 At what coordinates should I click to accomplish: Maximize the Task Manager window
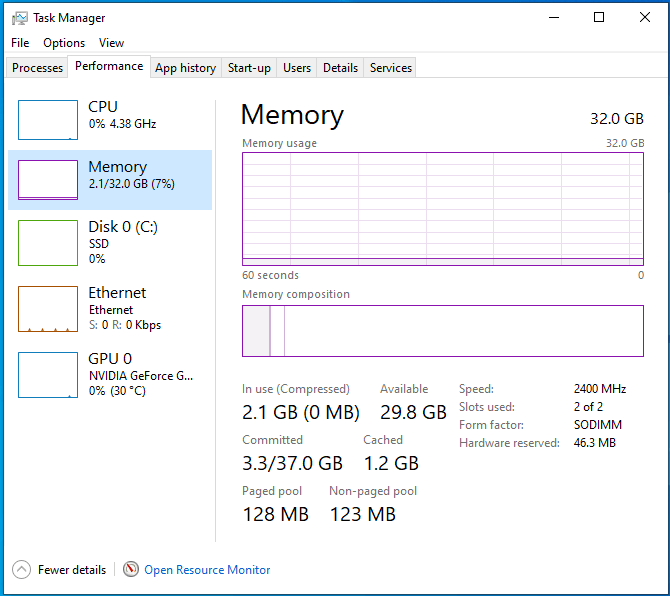(x=599, y=17)
